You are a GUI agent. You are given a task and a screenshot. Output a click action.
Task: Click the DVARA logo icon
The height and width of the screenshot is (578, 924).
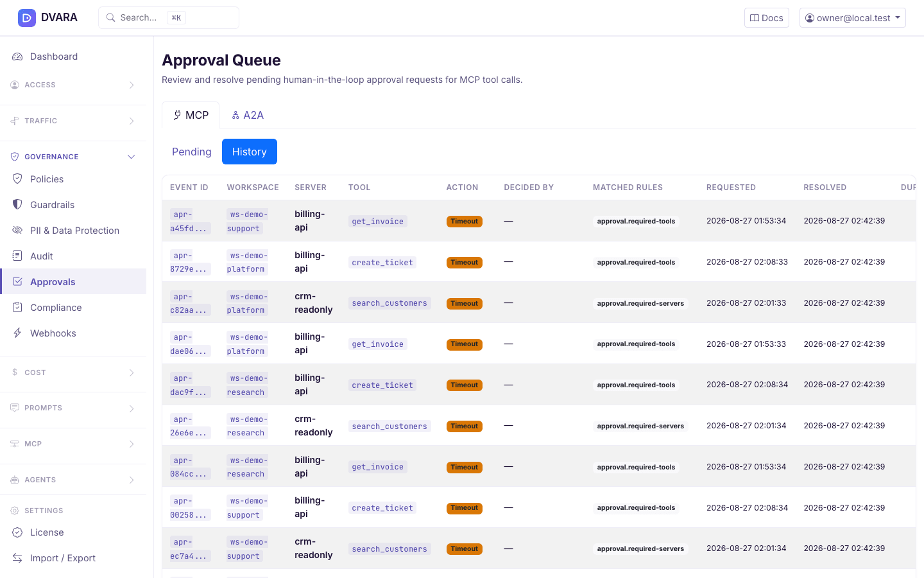pos(27,18)
